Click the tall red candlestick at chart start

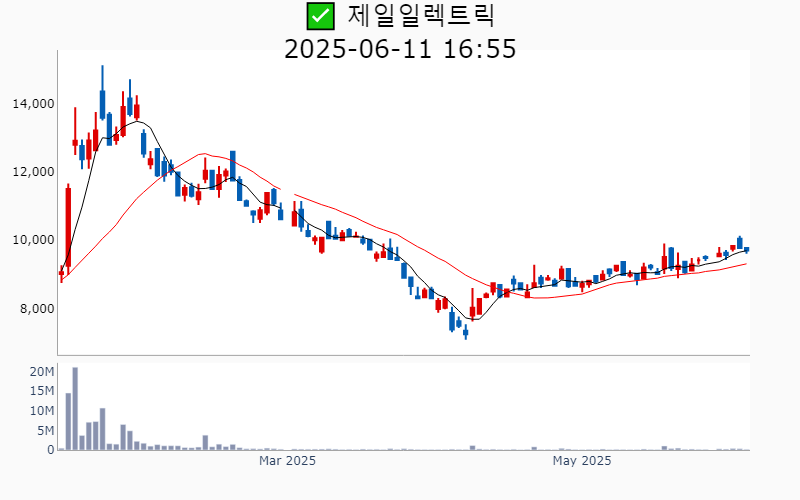(68, 228)
